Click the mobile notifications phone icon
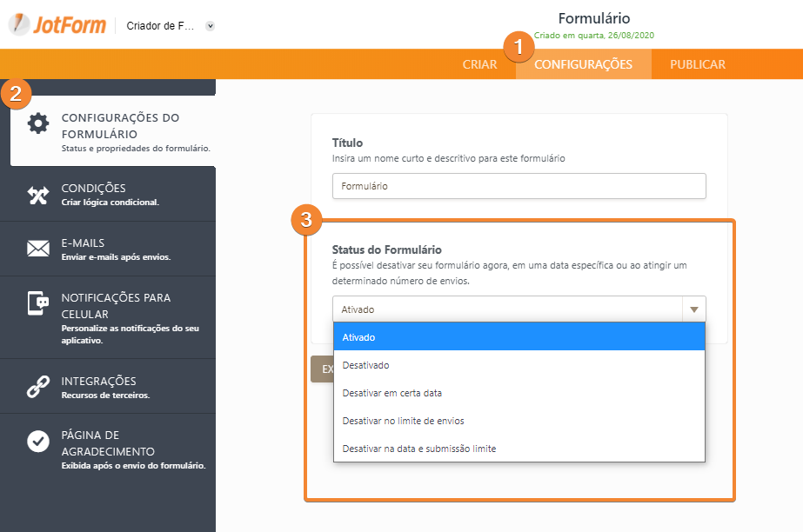Viewport: 803px width, 532px height. tap(38, 303)
